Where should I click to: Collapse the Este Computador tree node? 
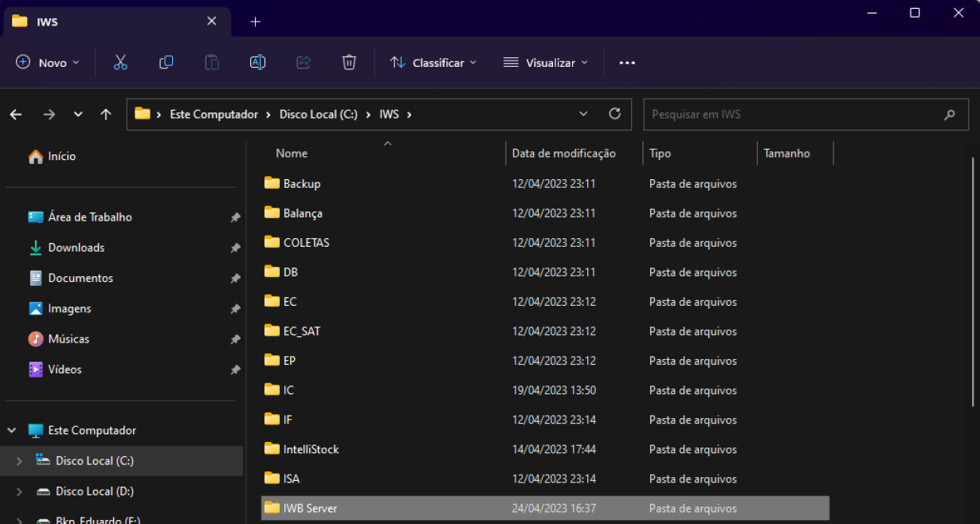click(12, 431)
